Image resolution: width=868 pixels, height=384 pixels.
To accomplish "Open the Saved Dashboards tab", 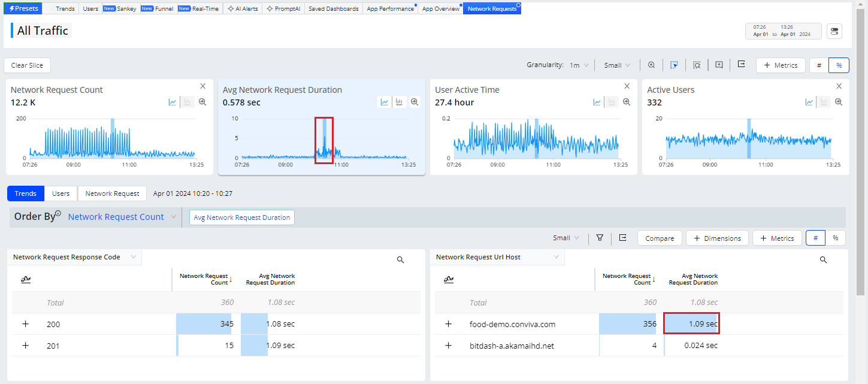I will click(333, 9).
